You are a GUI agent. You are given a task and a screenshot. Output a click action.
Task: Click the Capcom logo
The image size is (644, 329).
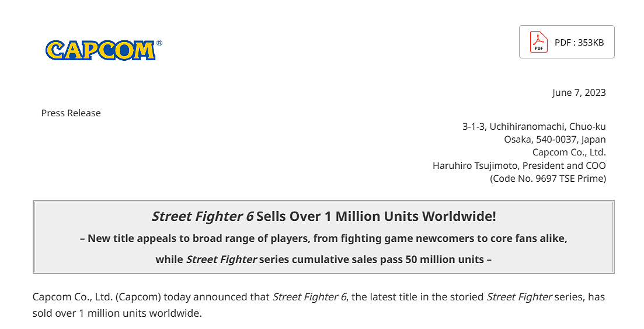point(100,50)
